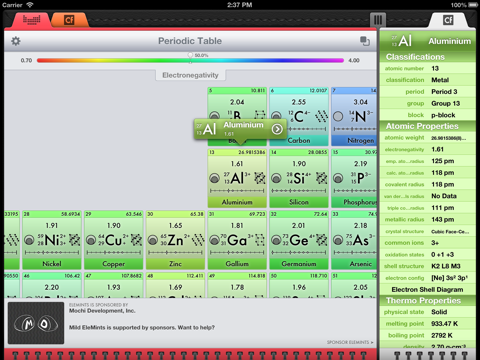Screen dimensions: 480x360
Task: Open Aluminium details via popup arrow
Action: [x=277, y=129]
